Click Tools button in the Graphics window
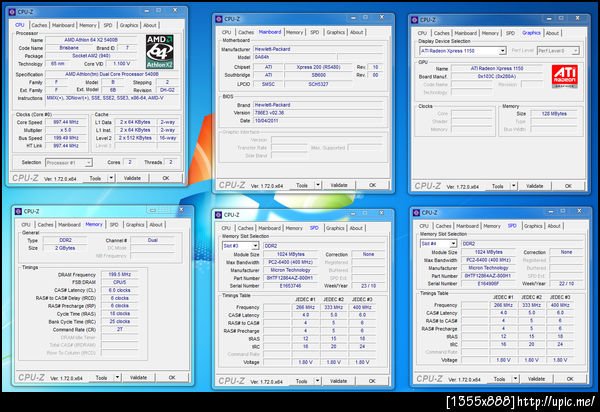Image resolution: width=600 pixels, height=412 pixels. [498, 186]
